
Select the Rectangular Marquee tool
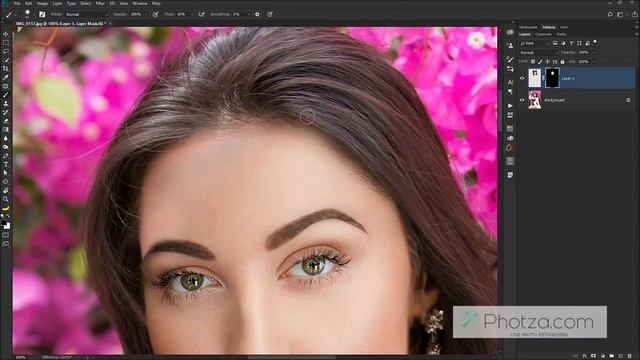pyautogui.click(x=6, y=42)
